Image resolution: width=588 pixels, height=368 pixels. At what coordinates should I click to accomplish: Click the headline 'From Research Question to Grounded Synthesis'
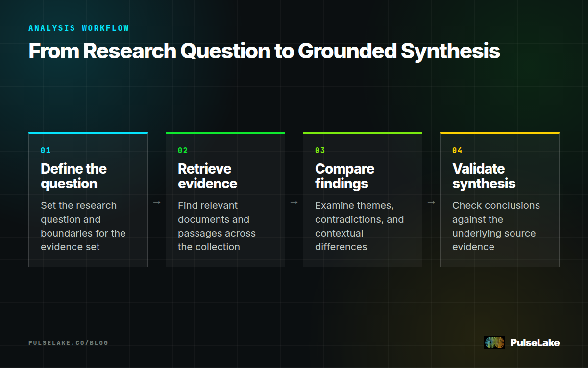(x=264, y=51)
